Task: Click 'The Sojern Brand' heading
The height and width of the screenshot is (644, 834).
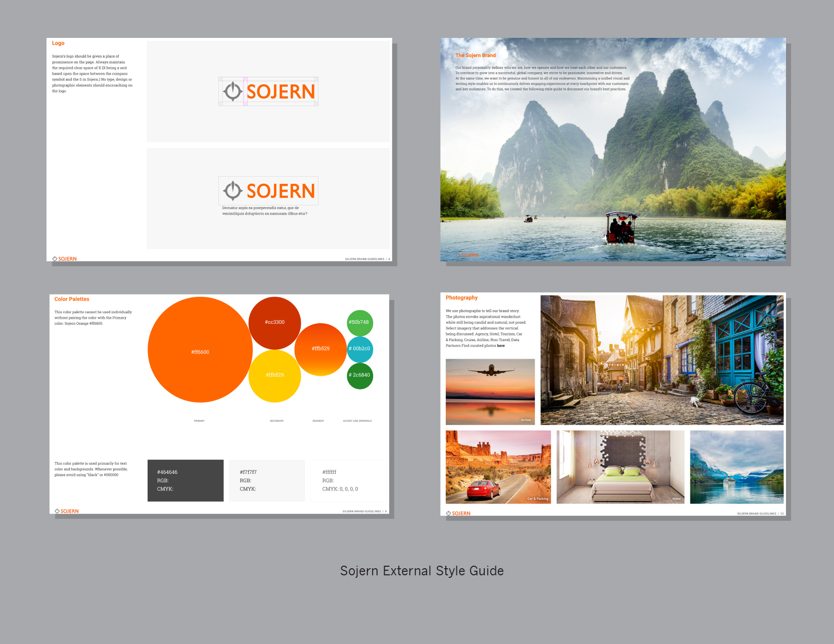Action: (476, 56)
